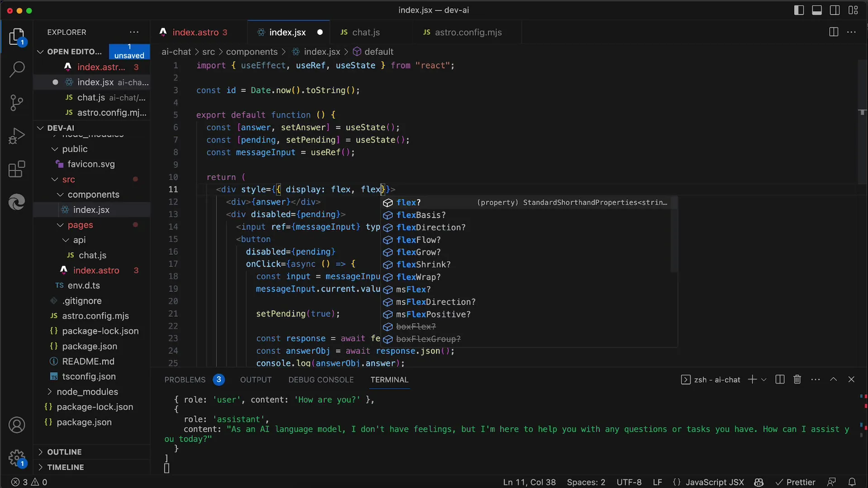Switch to index.astro editor tab
868x488 pixels.
click(x=199, y=32)
